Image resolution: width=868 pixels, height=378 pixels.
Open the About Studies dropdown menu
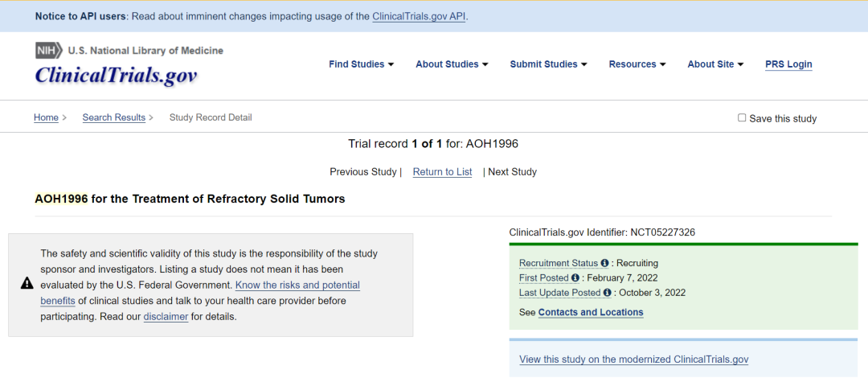coord(451,64)
